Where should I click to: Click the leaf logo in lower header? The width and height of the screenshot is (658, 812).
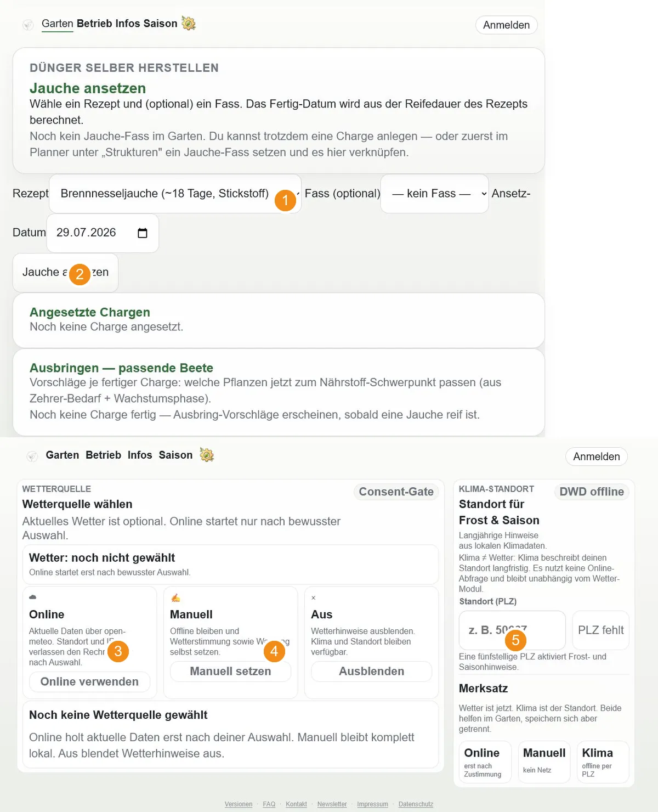coord(32,456)
